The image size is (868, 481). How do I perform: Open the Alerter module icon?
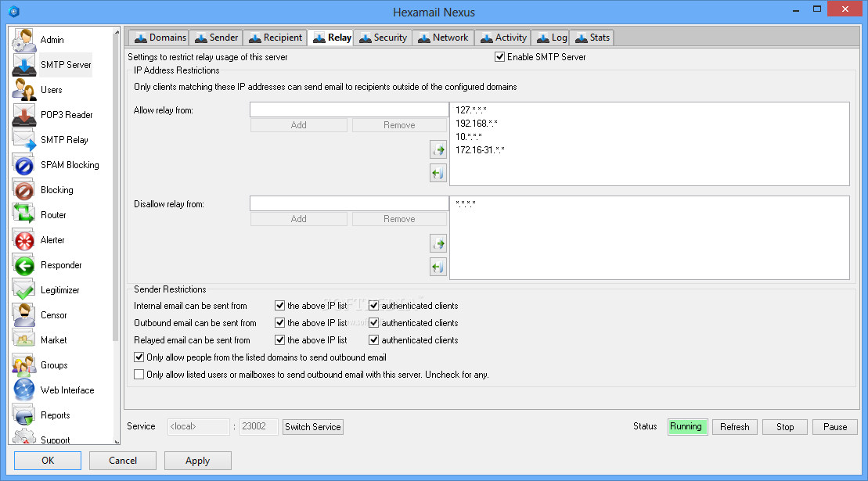(23, 240)
